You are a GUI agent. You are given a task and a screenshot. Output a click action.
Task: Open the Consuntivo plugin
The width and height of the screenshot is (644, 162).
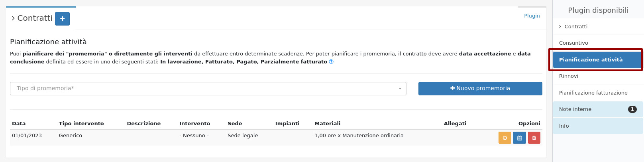[573, 43]
